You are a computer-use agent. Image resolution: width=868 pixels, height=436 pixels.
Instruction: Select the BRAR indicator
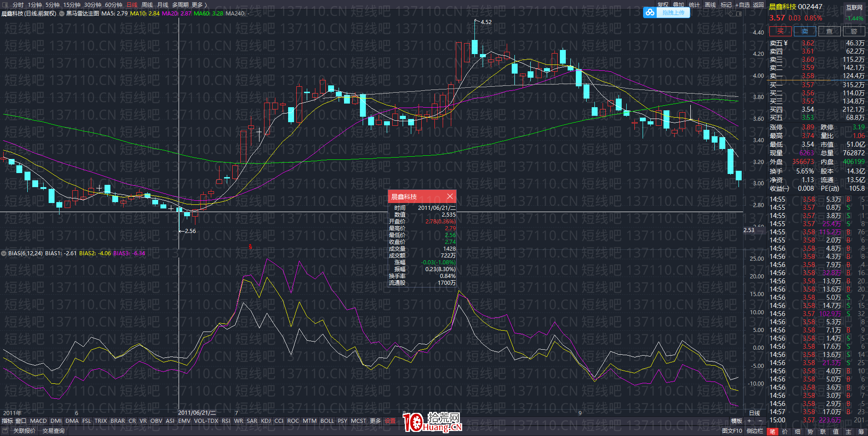point(118,421)
